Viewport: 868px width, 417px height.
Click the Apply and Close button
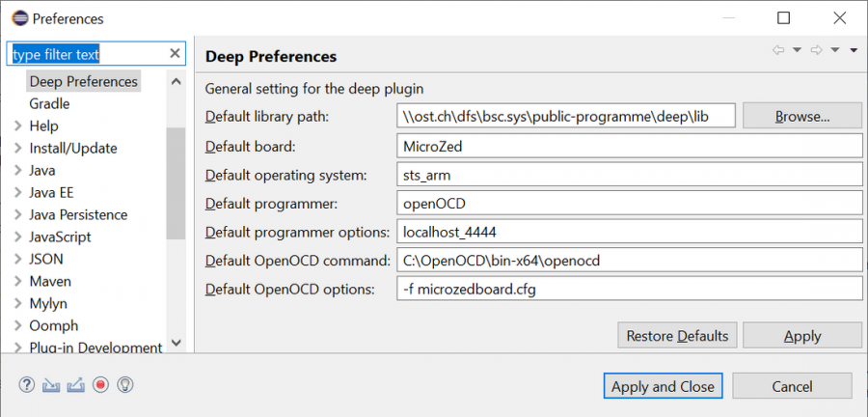663,386
